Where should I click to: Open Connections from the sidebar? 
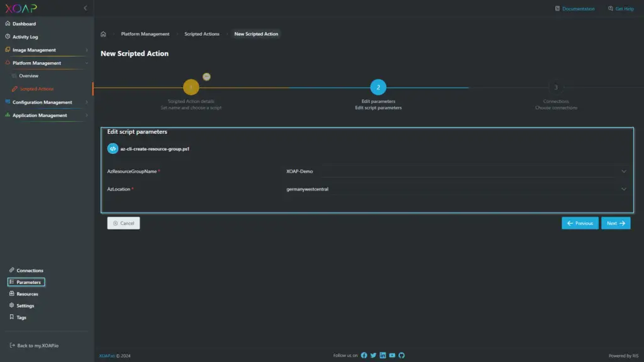click(x=30, y=271)
